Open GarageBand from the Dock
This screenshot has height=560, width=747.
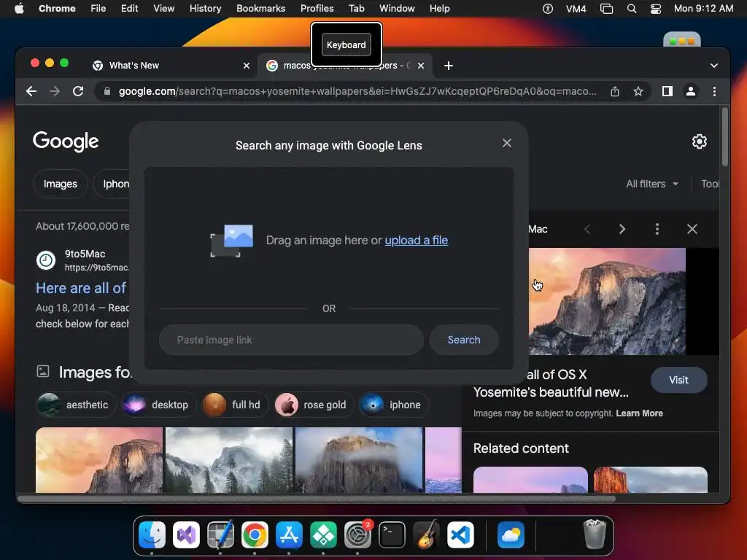426,534
